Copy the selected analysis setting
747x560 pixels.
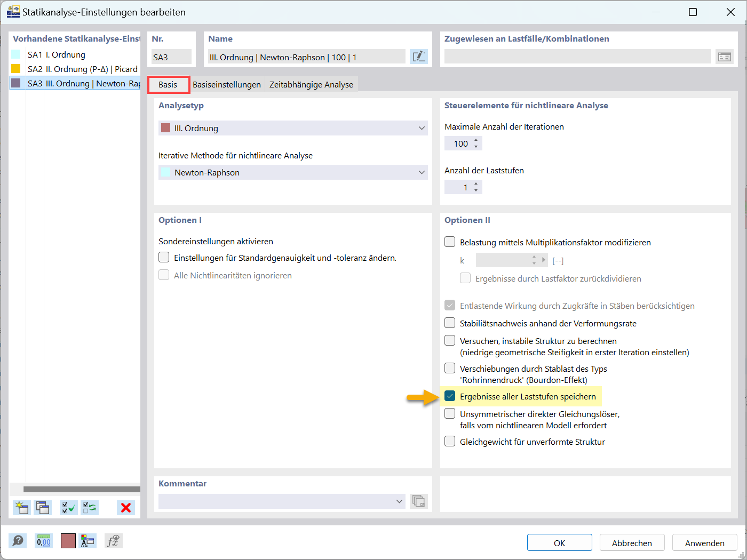click(x=43, y=507)
